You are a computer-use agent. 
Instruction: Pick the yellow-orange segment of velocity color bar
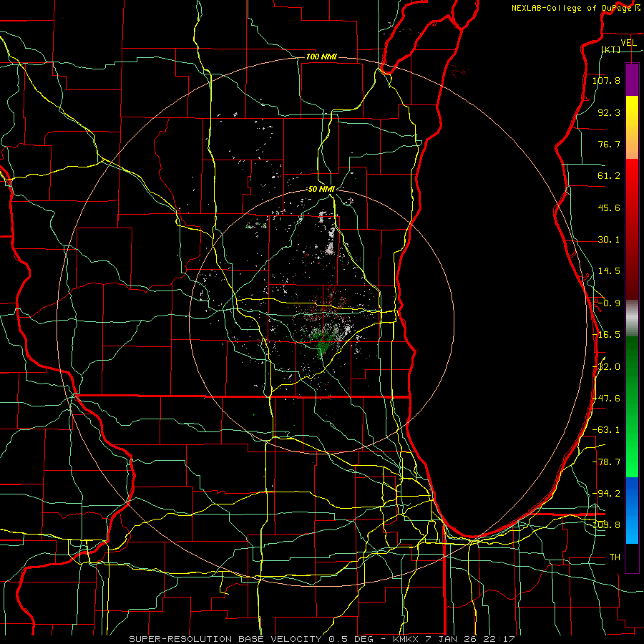pos(632,127)
